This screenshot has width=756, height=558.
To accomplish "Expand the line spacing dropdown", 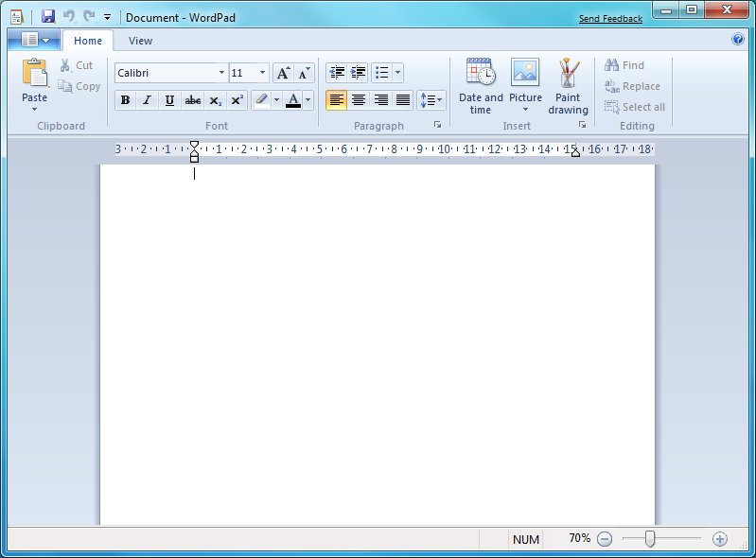I will coord(431,100).
